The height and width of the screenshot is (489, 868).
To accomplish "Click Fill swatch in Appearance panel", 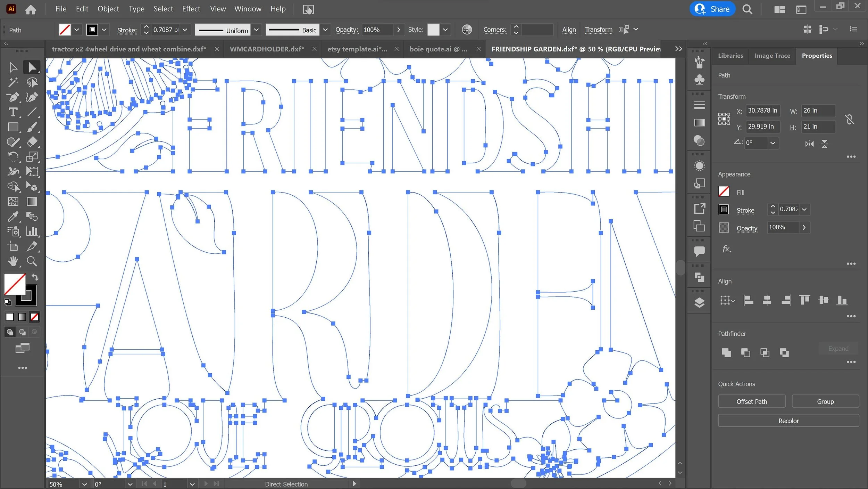I will [x=724, y=192].
